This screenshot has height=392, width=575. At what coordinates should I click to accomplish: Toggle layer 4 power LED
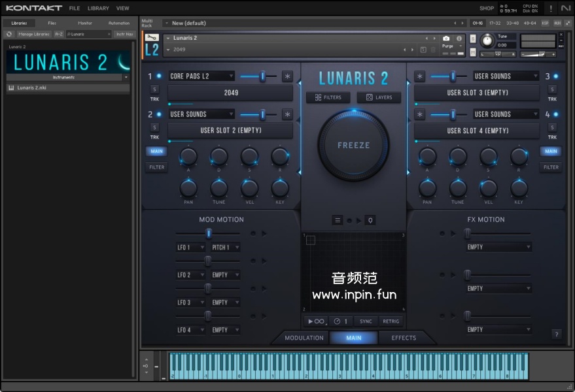coord(556,114)
